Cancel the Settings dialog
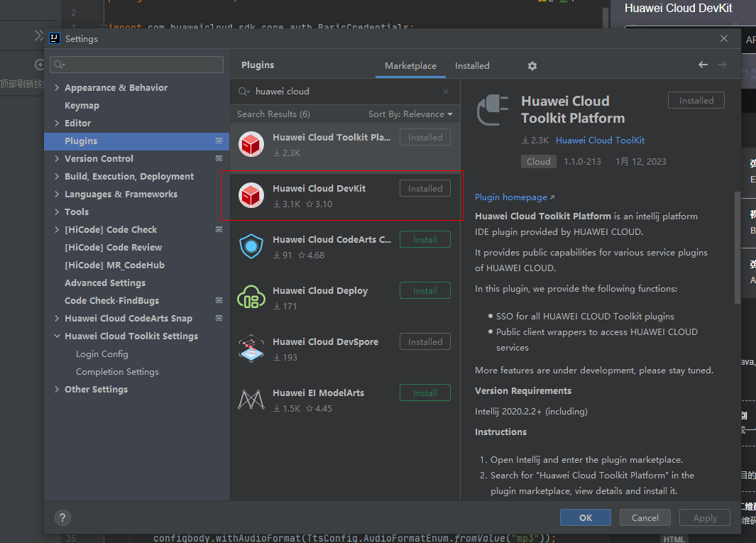The image size is (756, 543). tap(645, 518)
